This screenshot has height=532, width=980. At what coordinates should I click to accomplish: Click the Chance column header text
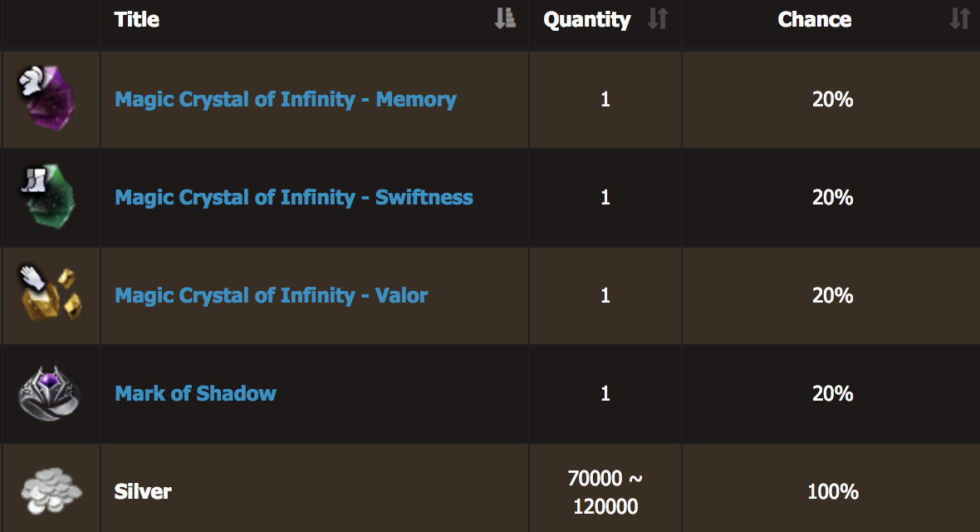click(815, 19)
